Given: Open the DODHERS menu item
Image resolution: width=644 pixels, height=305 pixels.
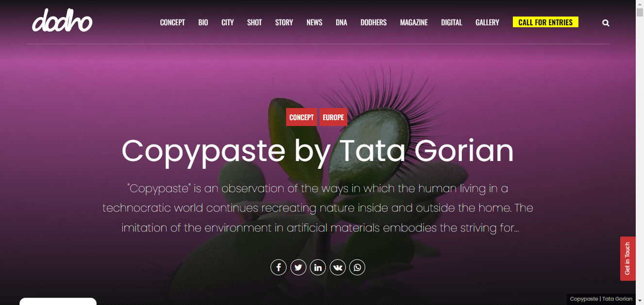Looking at the screenshot, I should [x=373, y=22].
